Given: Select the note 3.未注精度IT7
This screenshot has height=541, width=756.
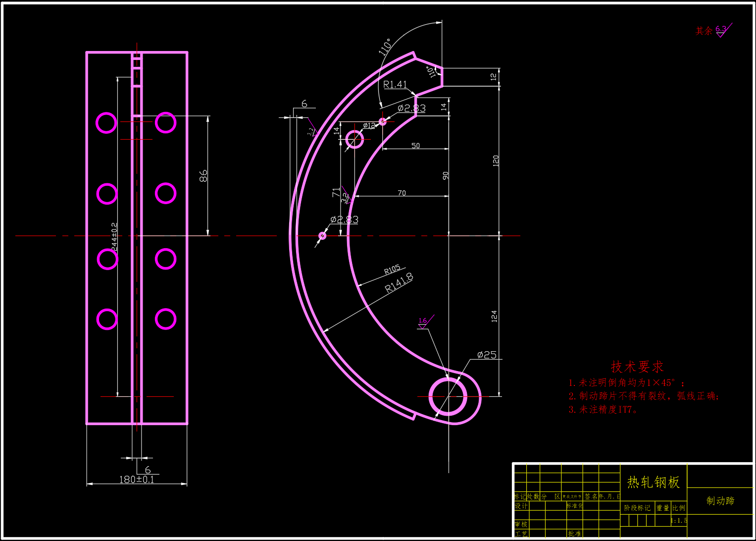Looking at the screenshot, I should click(x=603, y=409).
